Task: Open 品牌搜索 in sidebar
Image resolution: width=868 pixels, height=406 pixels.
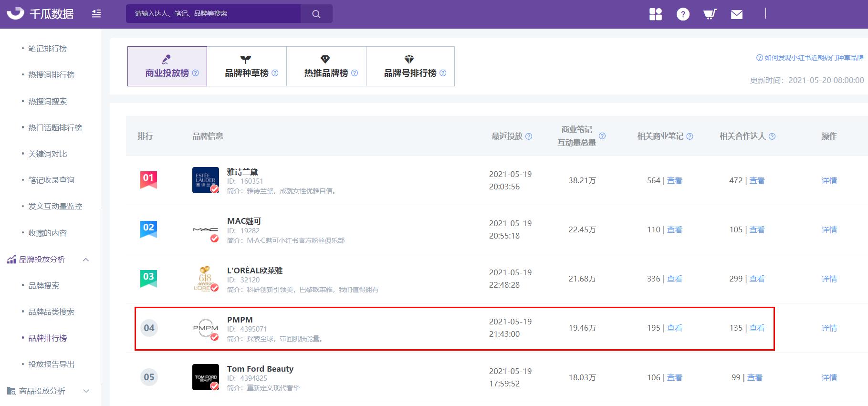Action: point(43,286)
